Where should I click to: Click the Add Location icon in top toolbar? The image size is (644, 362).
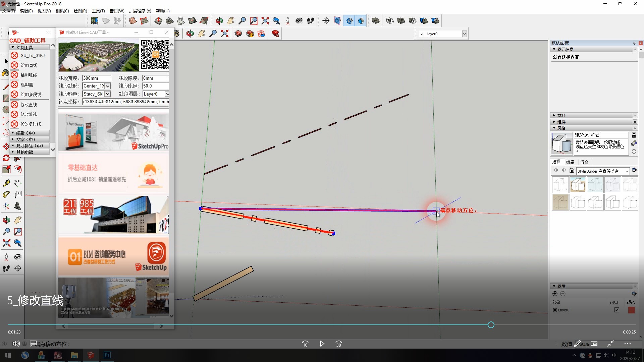point(95,21)
